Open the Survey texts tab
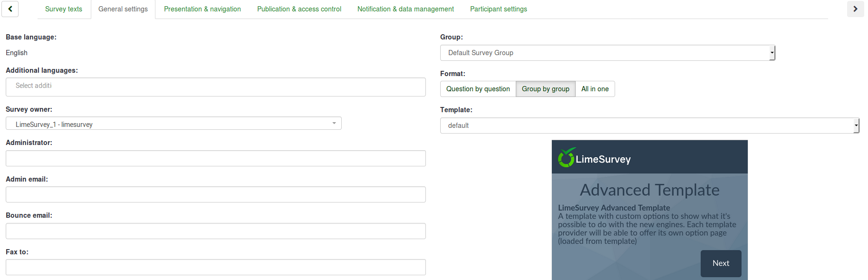The height and width of the screenshot is (280, 868). point(63,9)
